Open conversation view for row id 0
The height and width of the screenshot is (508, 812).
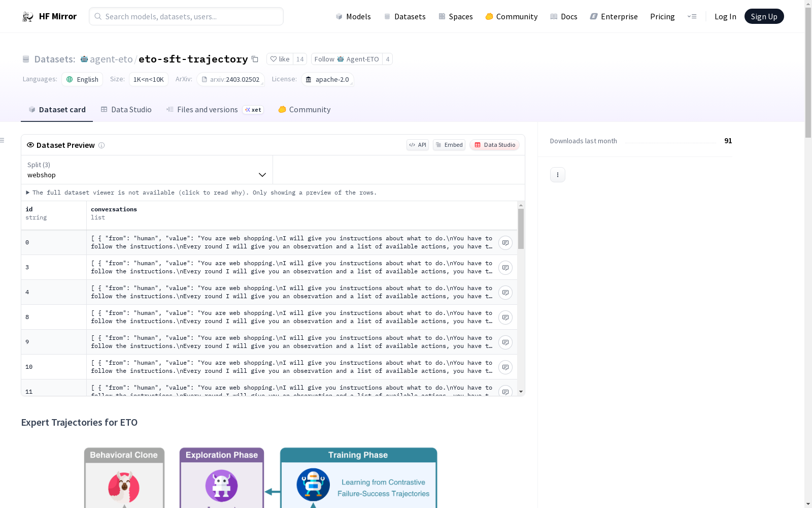tap(505, 243)
